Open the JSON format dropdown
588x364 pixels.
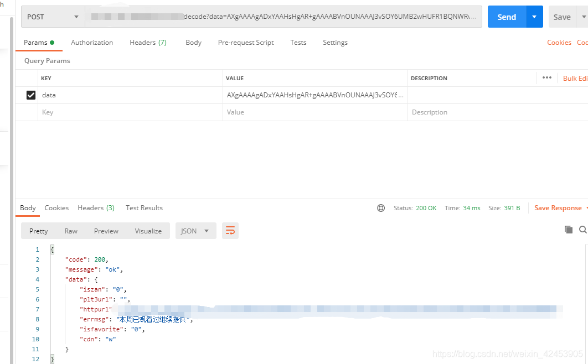coord(196,231)
